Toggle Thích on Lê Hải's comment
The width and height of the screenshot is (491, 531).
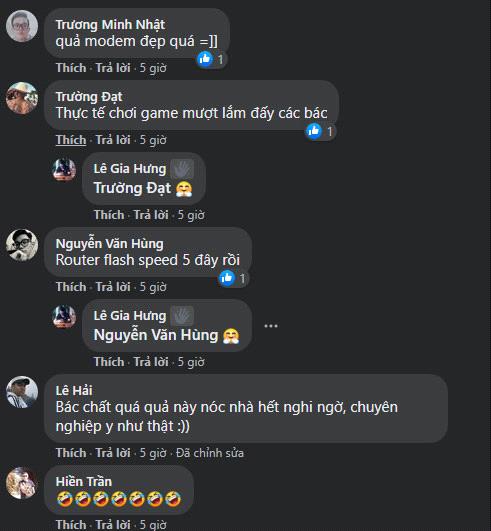[71, 453]
